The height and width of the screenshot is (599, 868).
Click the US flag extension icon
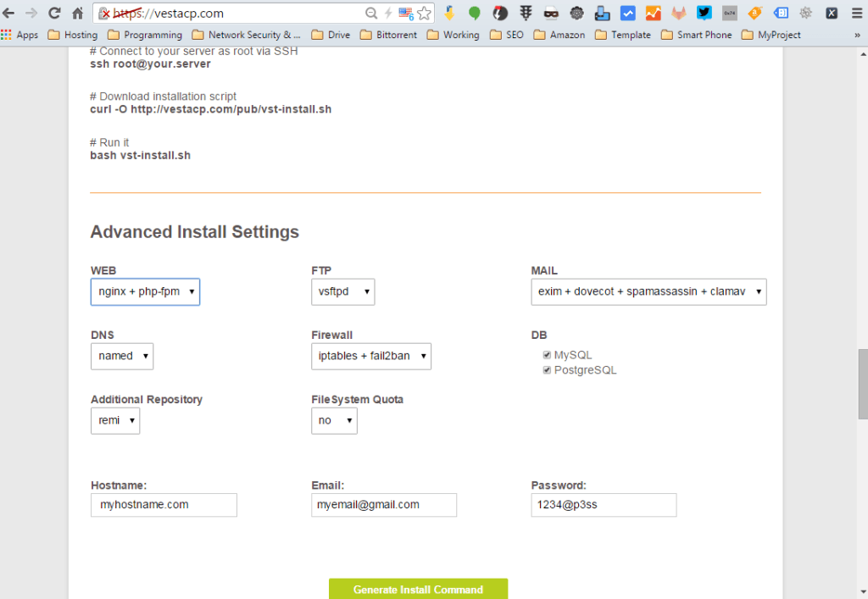[x=406, y=14]
